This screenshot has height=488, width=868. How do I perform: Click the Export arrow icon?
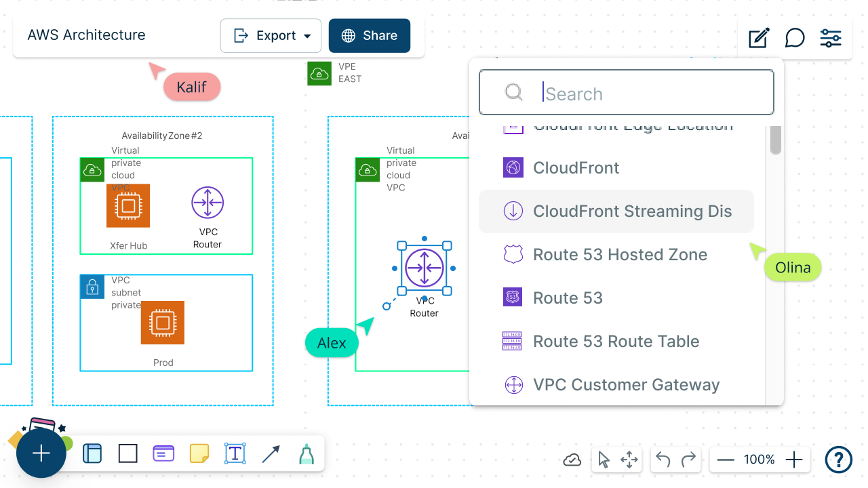tap(241, 36)
